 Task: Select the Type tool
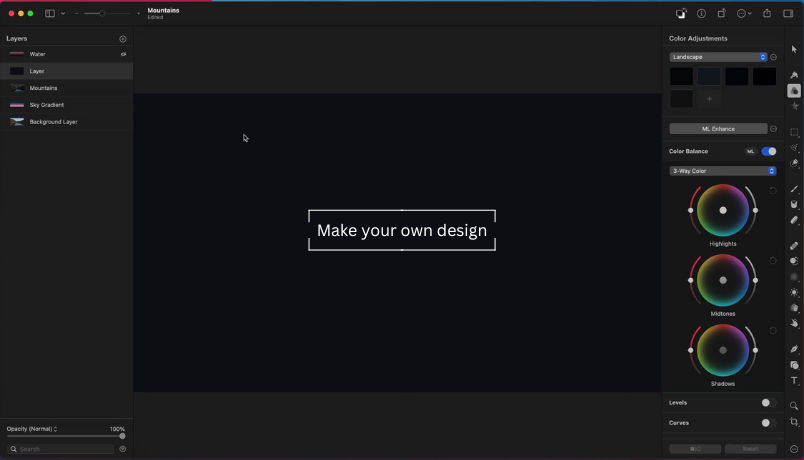tap(795, 381)
